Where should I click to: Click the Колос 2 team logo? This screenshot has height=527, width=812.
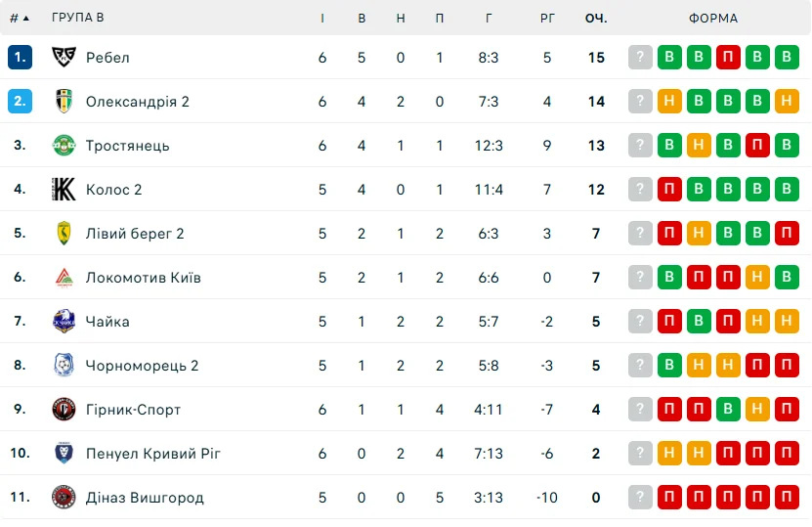[64, 189]
